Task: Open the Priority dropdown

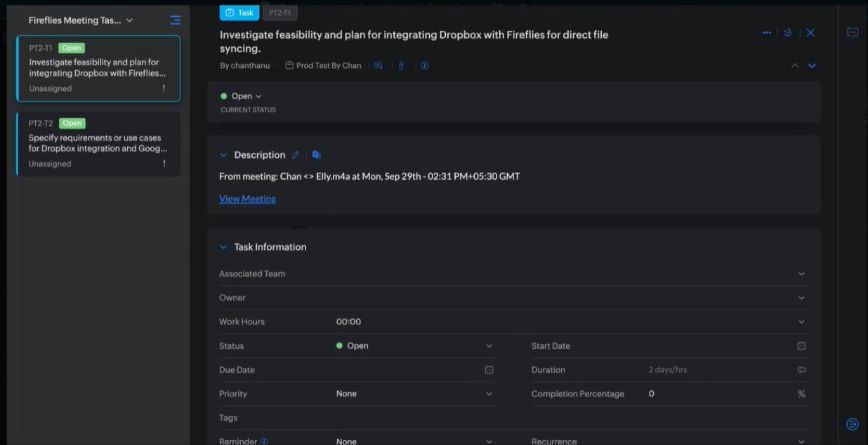Action: pyautogui.click(x=414, y=394)
